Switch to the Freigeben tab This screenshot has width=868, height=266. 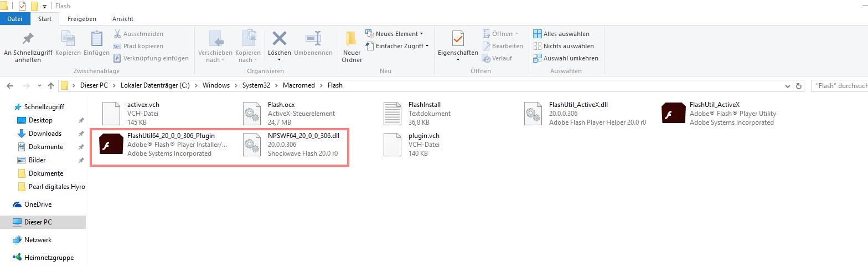click(x=82, y=19)
